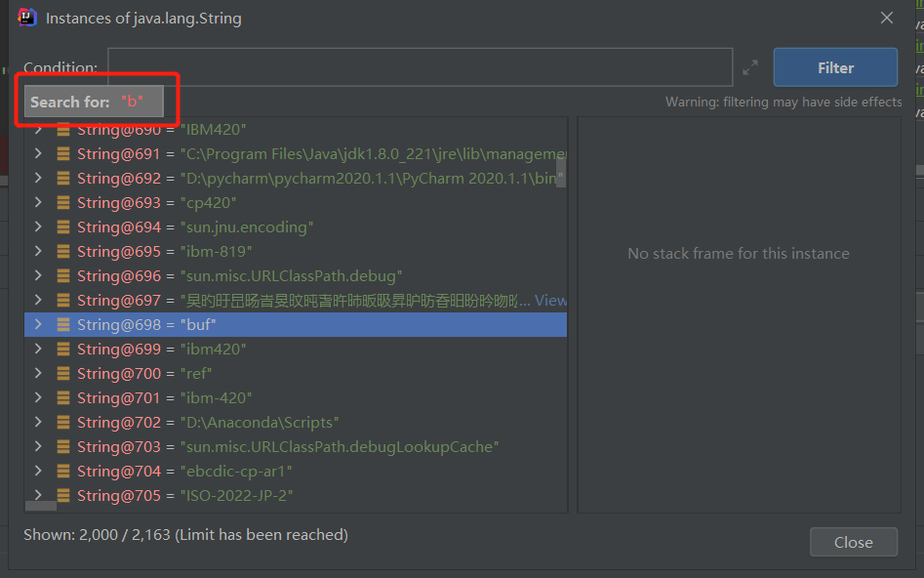
Task: Expand the String@702 node
Action: point(38,423)
